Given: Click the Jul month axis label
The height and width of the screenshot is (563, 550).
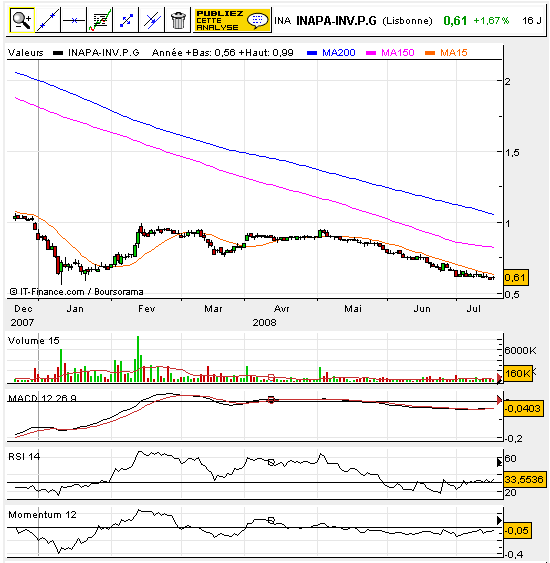Looking at the screenshot, I should click(x=473, y=308).
